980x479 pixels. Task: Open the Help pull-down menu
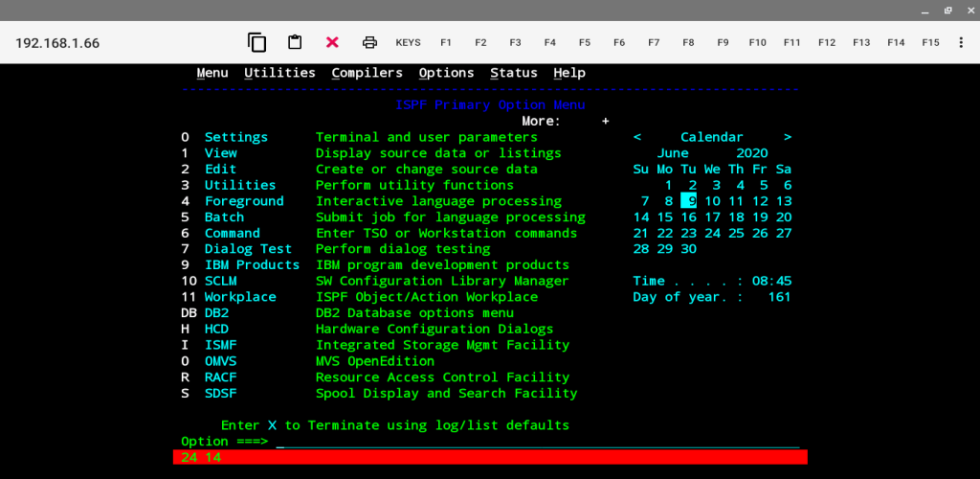coord(569,73)
